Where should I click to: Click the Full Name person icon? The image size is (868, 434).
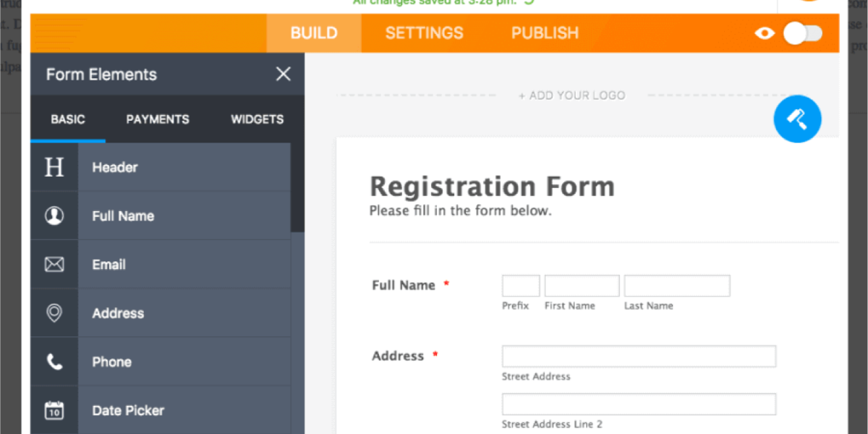(54, 216)
